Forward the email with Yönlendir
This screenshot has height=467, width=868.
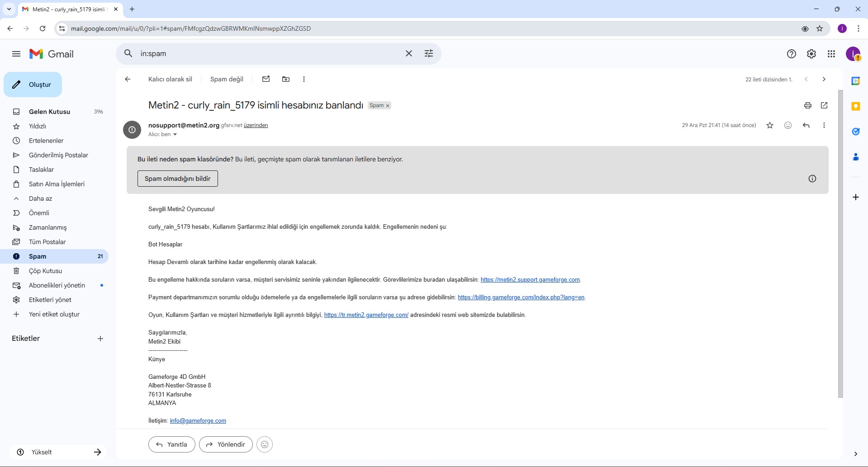226,444
